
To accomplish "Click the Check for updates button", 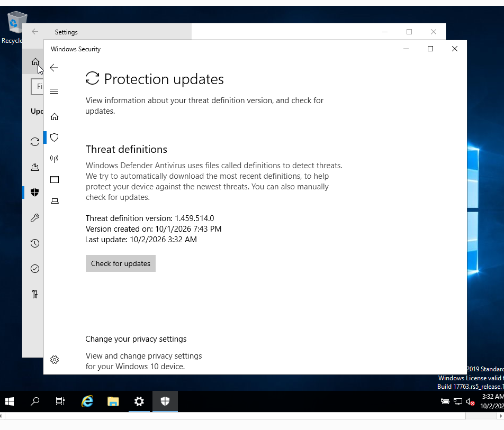I will pos(121,263).
